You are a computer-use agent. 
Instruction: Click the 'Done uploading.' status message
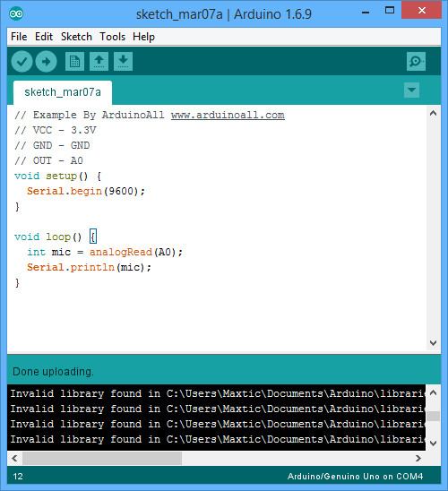tap(53, 372)
